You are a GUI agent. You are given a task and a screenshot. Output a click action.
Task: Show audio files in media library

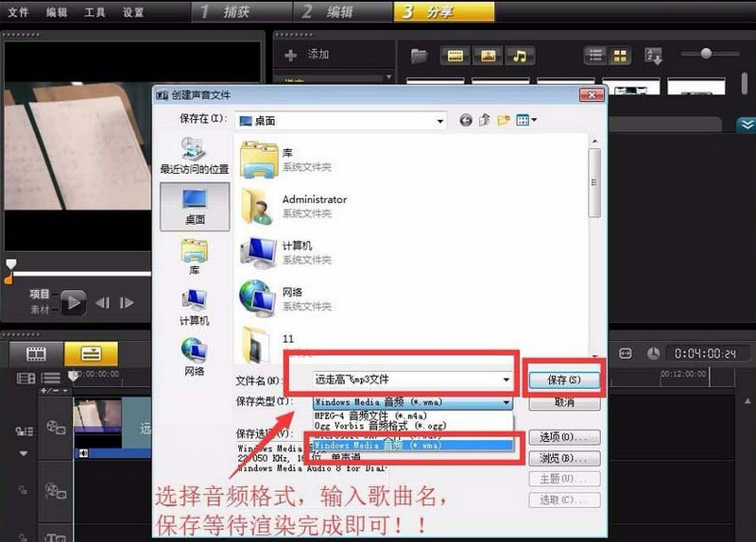pyautogui.click(x=520, y=56)
